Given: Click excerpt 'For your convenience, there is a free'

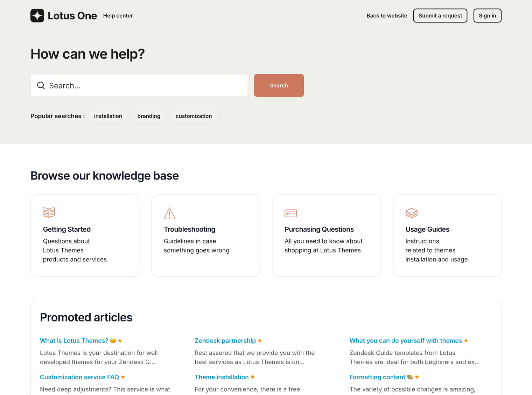Looking at the screenshot, I should tap(247, 389).
